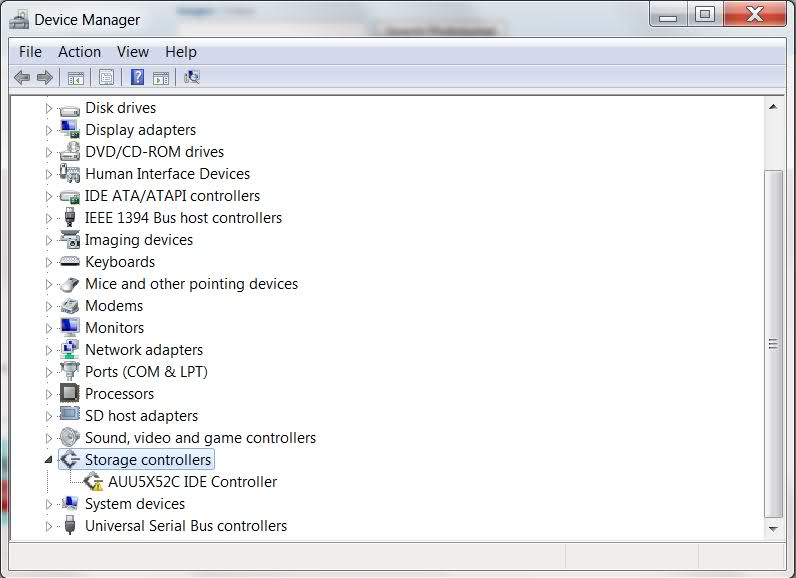Click the Network adapters icon
This screenshot has width=796, height=578.
tap(69, 349)
